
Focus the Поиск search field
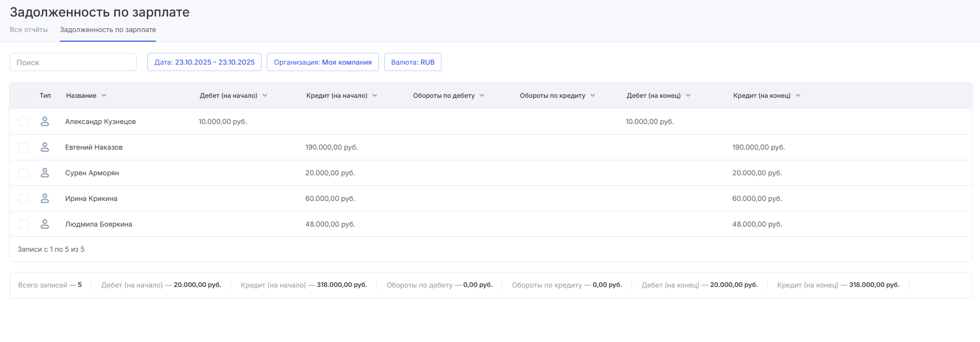73,62
